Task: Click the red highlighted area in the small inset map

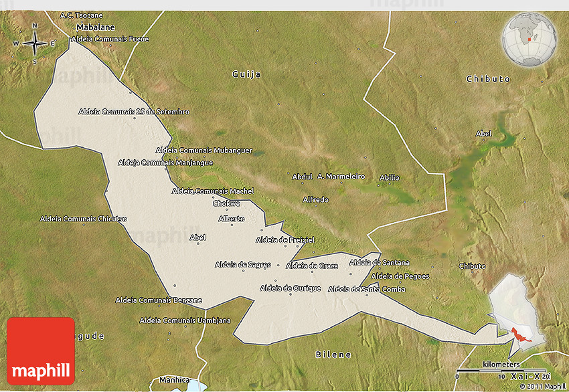Action: click(x=519, y=332)
